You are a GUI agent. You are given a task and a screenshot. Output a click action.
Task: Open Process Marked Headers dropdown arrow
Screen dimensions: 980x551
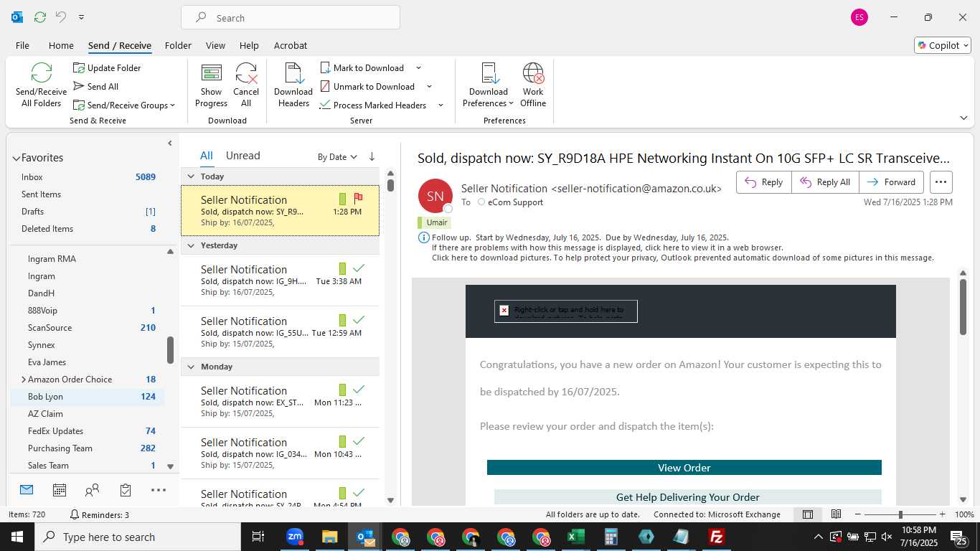tap(440, 105)
